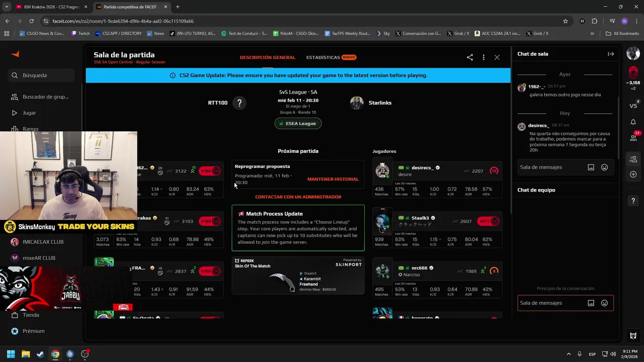Open the Chat de equipo header
The width and height of the screenshot is (644, 362).
[536, 190]
